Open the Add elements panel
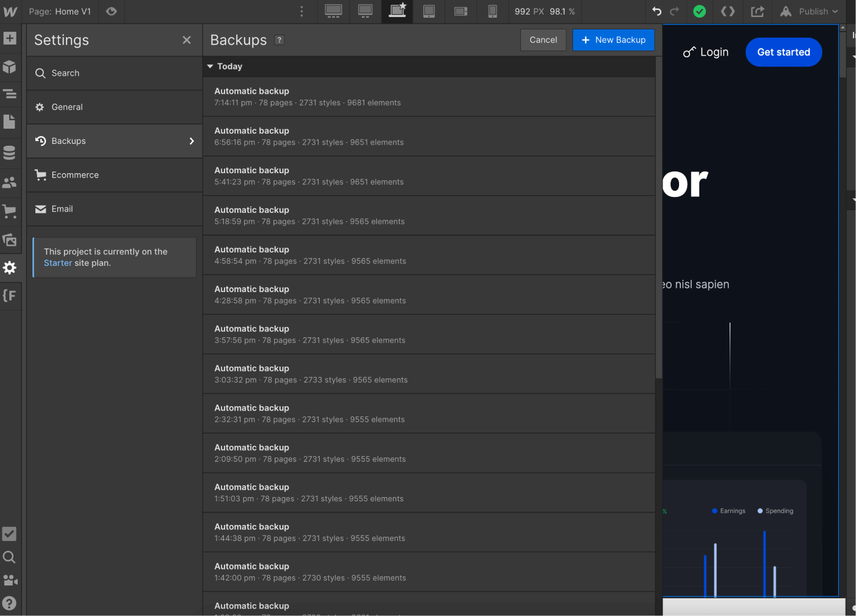The image size is (856, 616). (10, 38)
